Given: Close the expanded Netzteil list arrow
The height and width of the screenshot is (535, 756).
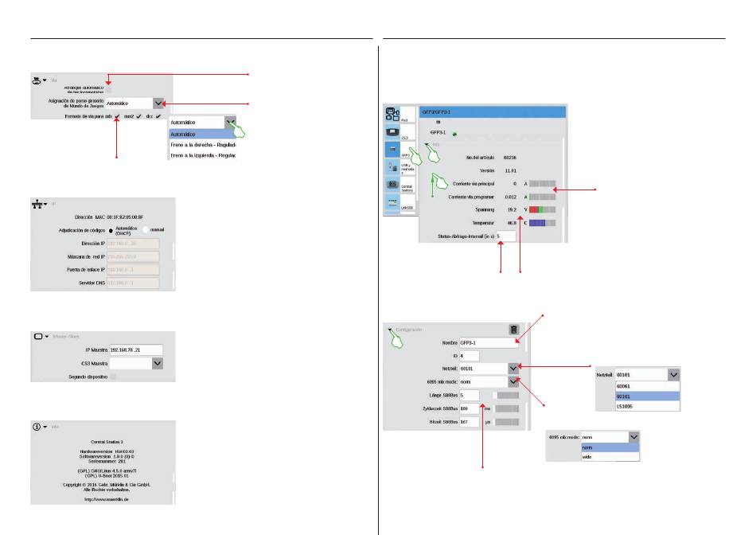Looking at the screenshot, I should tap(673, 374).
